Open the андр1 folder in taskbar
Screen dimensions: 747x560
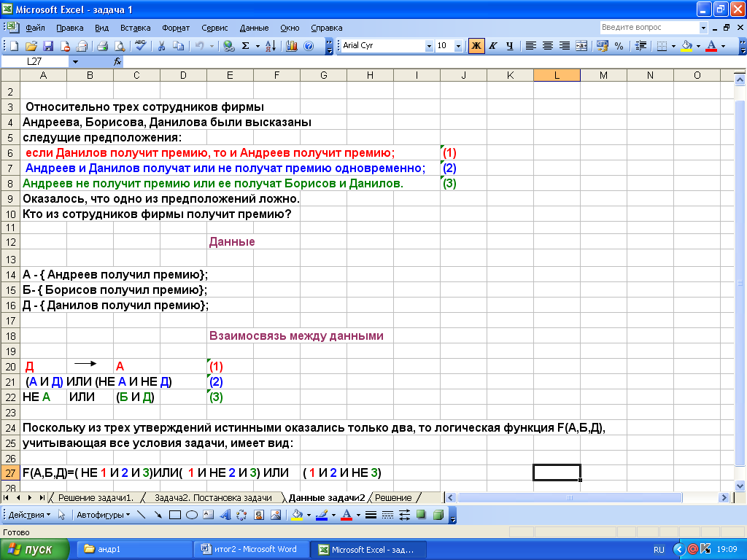(x=133, y=549)
